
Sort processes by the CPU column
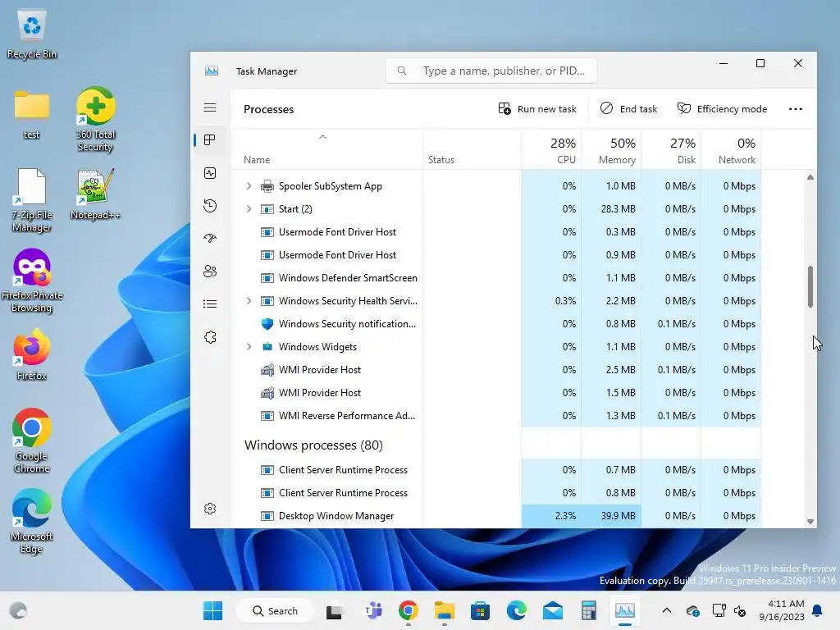pyautogui.click(x=551, y=150)
